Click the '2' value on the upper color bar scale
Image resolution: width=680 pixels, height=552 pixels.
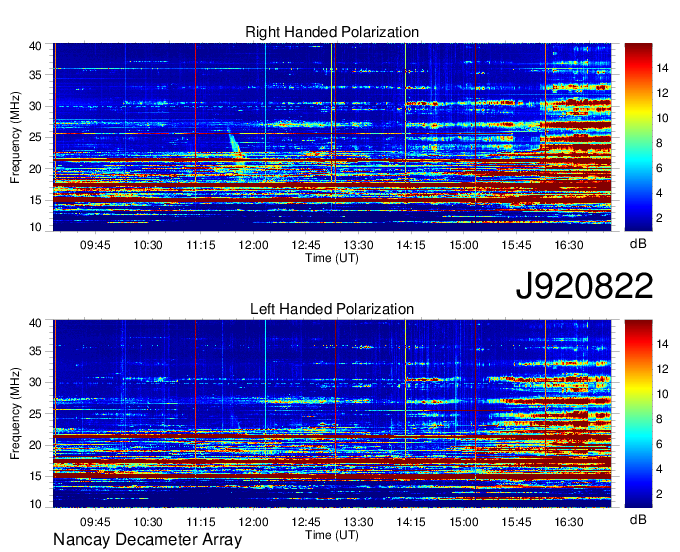click(659, 218)
